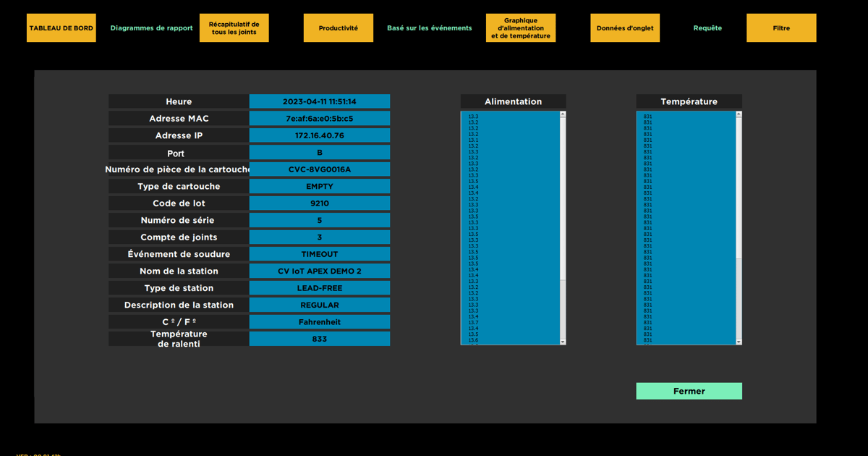Viewport: 868px width, 456px height.
Task: Click down arrow of Température list
Action: click(739, 342)
